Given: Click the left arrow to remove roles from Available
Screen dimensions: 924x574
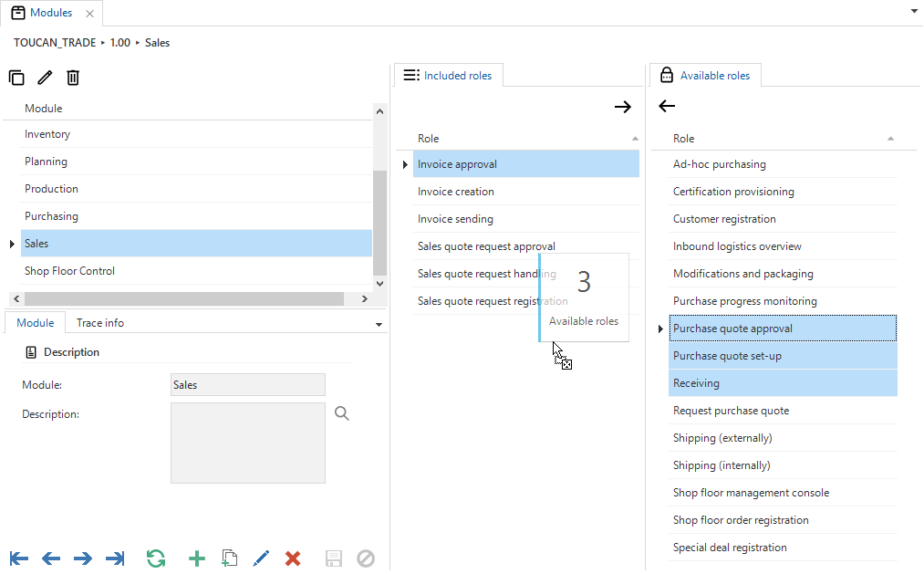Looking at the screenshot, I should 667,106.
